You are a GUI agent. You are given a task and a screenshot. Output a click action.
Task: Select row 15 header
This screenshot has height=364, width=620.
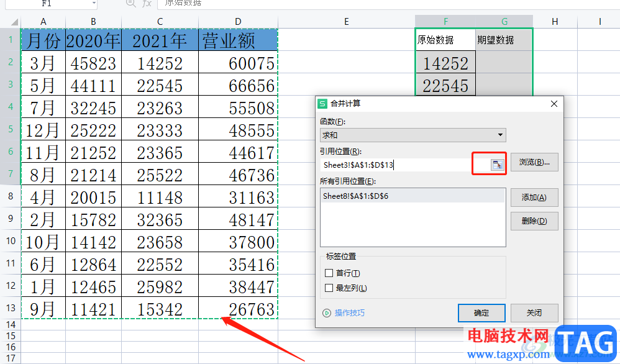point(11,336)
